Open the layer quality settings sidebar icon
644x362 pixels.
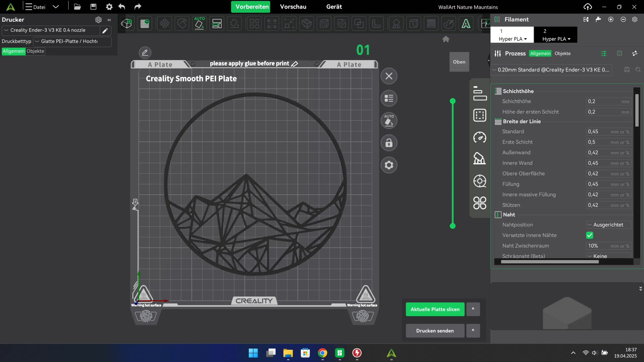point(480,93)
